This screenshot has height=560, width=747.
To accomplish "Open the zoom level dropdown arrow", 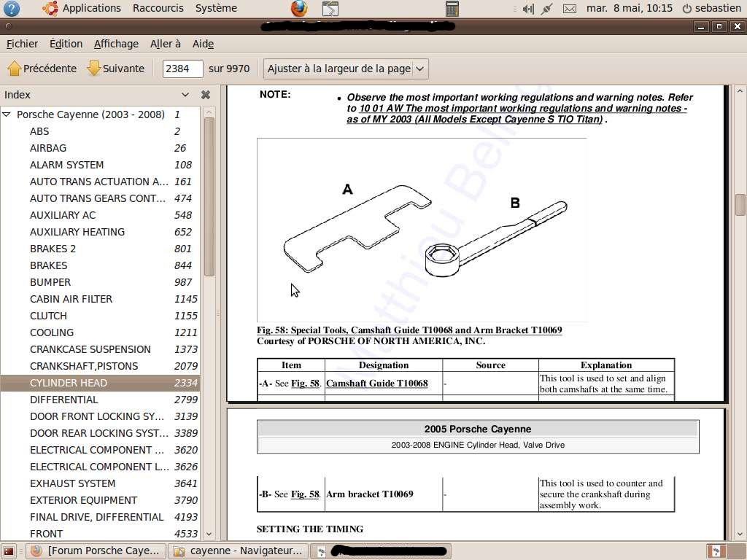I will (419, 69).
